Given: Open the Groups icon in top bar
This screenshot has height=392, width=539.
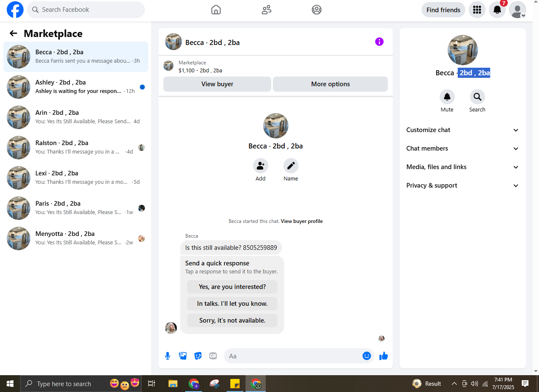Looking at the screenshot, I should click(x=317, y=10).
